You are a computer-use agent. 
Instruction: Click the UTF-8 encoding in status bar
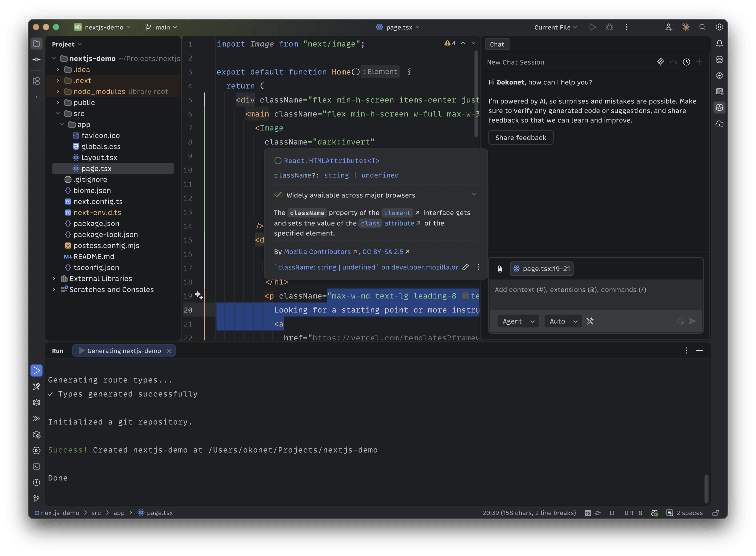tap(633, 513)
